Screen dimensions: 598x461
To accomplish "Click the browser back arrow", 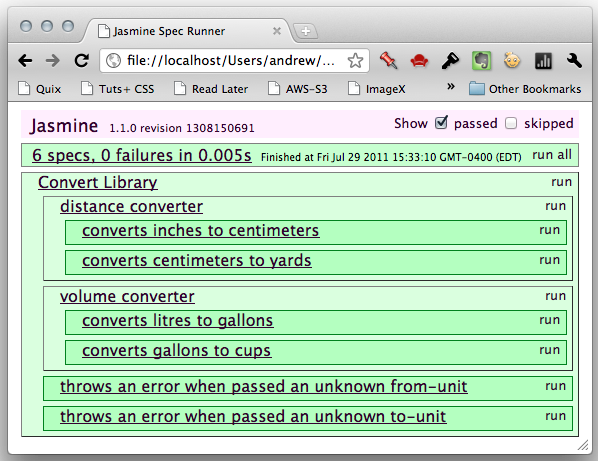I will click(x=25, y=61).
